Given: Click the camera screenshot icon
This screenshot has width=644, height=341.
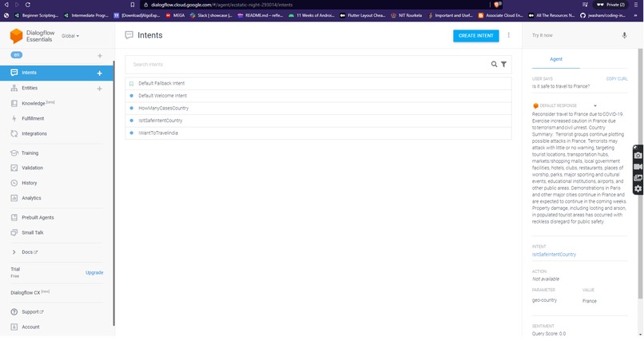Looking at the screenshot, I should (x=638, y=156).
